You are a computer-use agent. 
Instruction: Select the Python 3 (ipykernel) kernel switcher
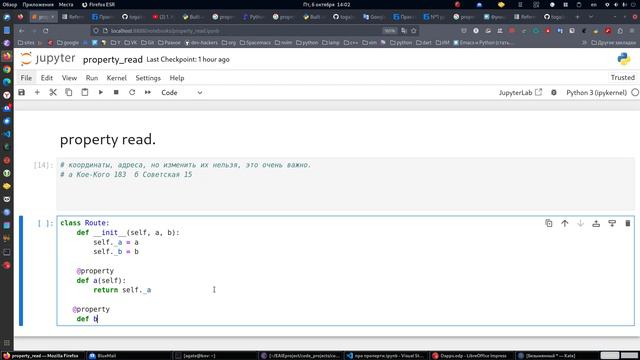[596, 93]
